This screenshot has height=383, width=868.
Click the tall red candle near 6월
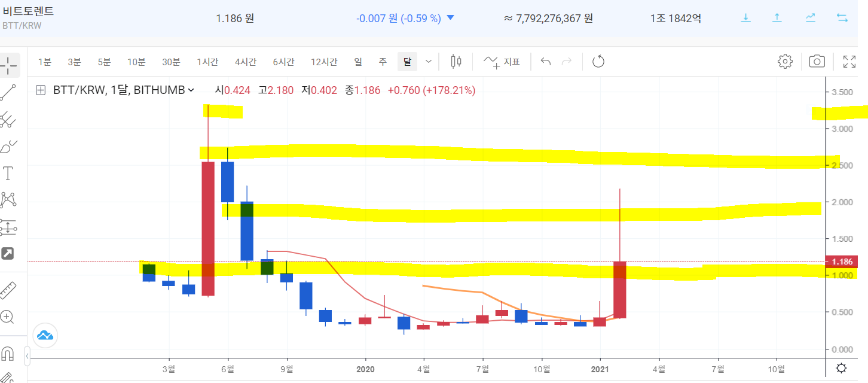[x=208, y=228]
